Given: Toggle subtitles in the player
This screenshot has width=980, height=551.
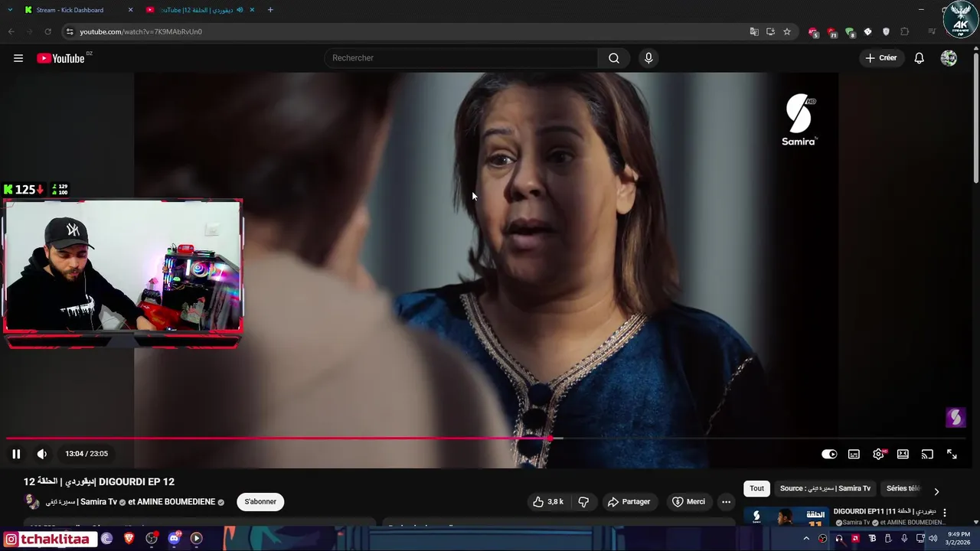Looking at the screenshot, I should coord(854,454).
